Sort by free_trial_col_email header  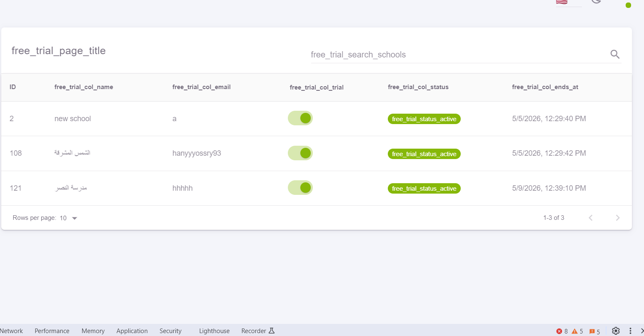202,87
